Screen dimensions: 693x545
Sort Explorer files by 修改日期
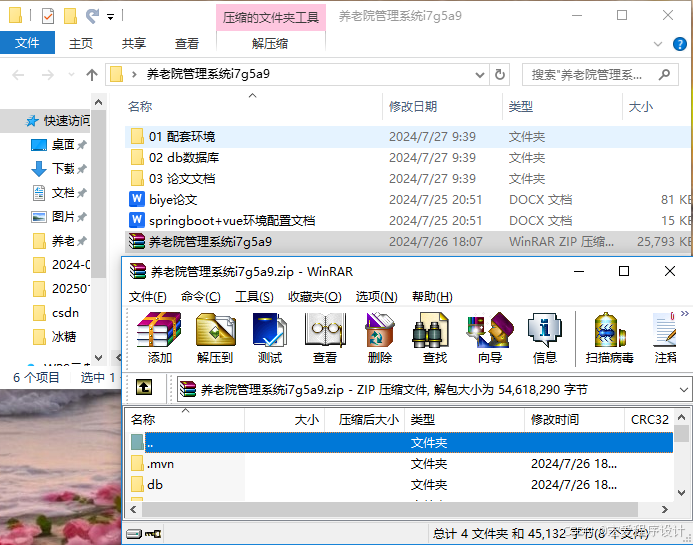[x=442, y=107]
